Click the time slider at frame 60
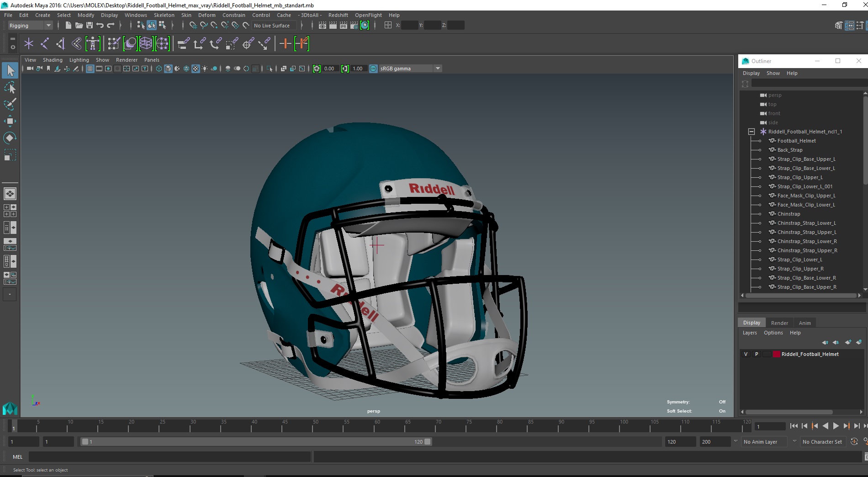The height and width of the screenshot is (477, 868). coord(377,427)
